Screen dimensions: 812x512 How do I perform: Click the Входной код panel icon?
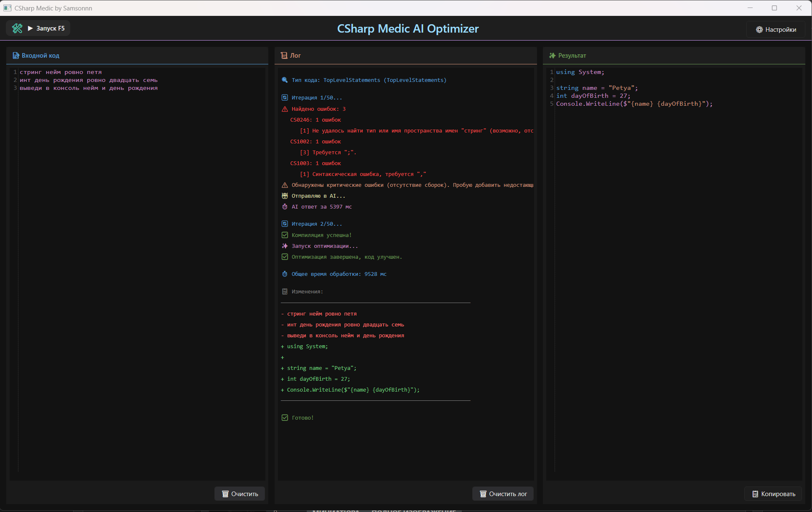click(16, 56)
